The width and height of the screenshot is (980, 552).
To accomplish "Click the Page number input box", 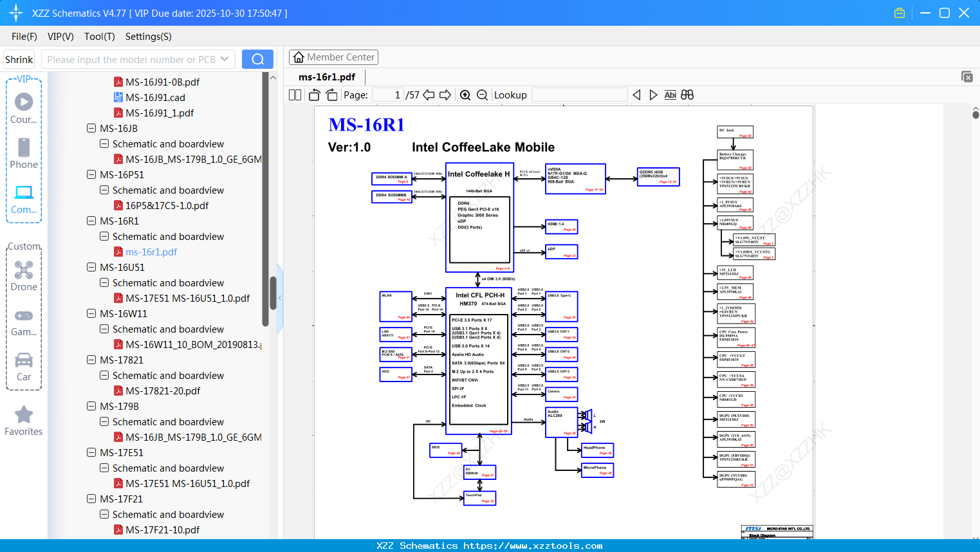I will [x=388, y=95].
